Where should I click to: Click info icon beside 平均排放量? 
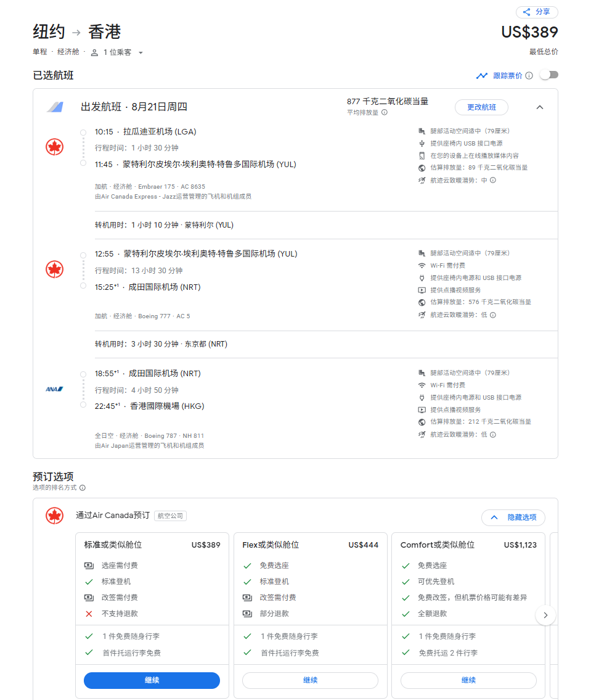click(385, 112)
